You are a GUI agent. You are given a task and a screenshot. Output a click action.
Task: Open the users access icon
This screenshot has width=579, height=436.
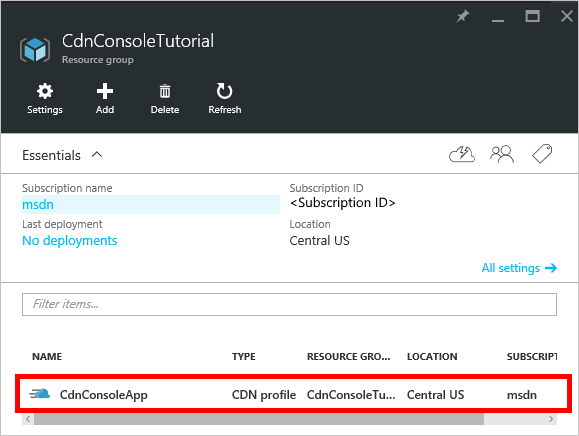pos(502,154)
